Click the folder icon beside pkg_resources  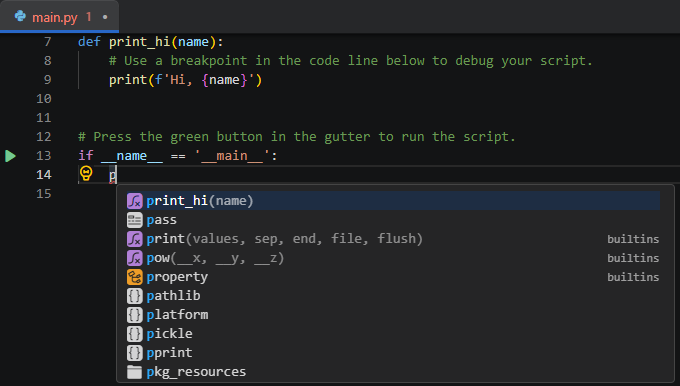(134, 372)
